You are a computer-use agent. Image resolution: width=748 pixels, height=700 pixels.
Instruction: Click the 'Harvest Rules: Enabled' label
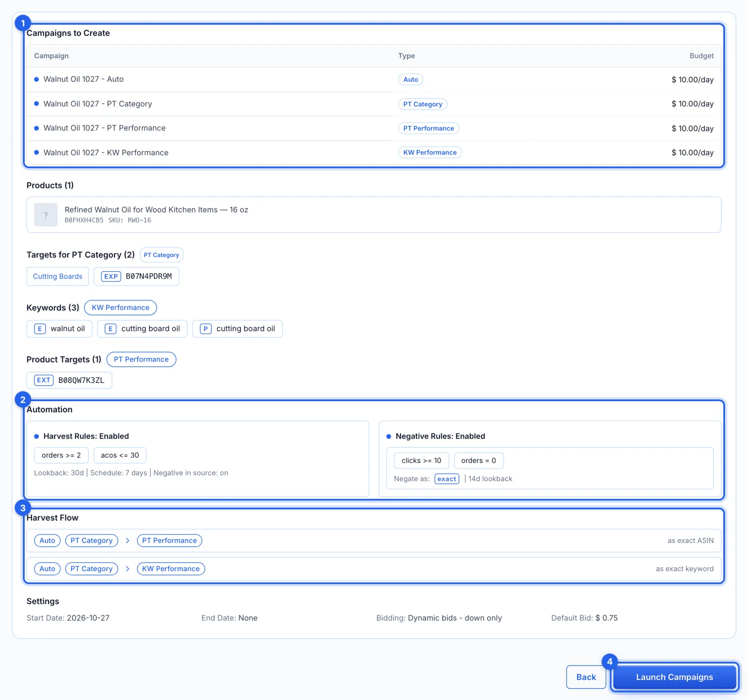point(86,436)
